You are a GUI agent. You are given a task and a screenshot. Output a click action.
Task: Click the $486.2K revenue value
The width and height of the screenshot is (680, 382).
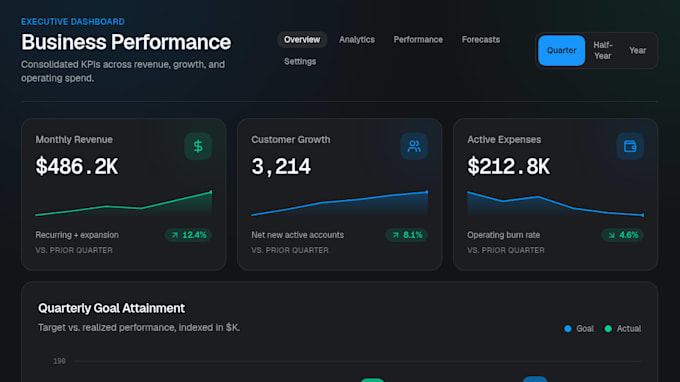coord(77,167)
